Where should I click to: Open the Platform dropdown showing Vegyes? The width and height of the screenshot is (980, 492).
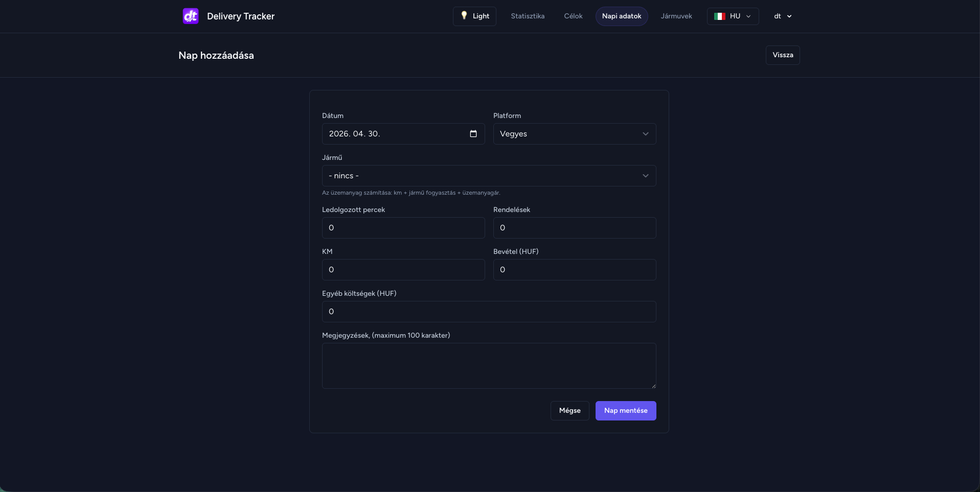tap(575, 134)
